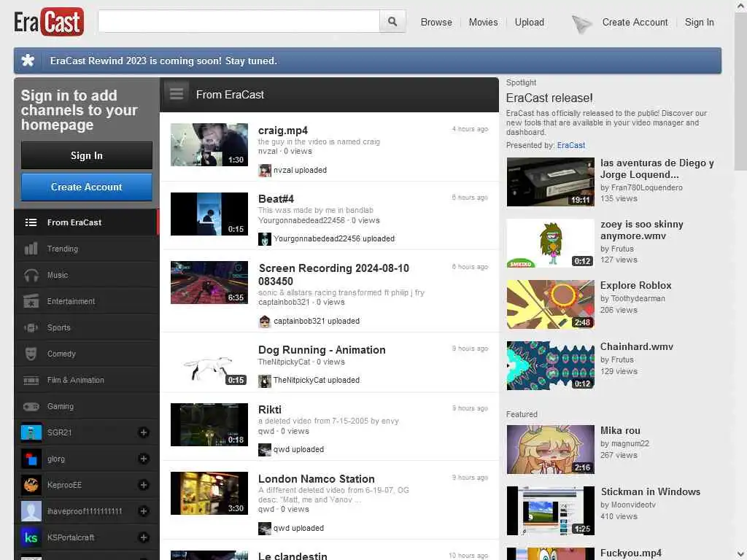Select Trending category in sidebar
The height and width of the screenshot is (560, 747).
pyautogui.click(x=86, y=249)
